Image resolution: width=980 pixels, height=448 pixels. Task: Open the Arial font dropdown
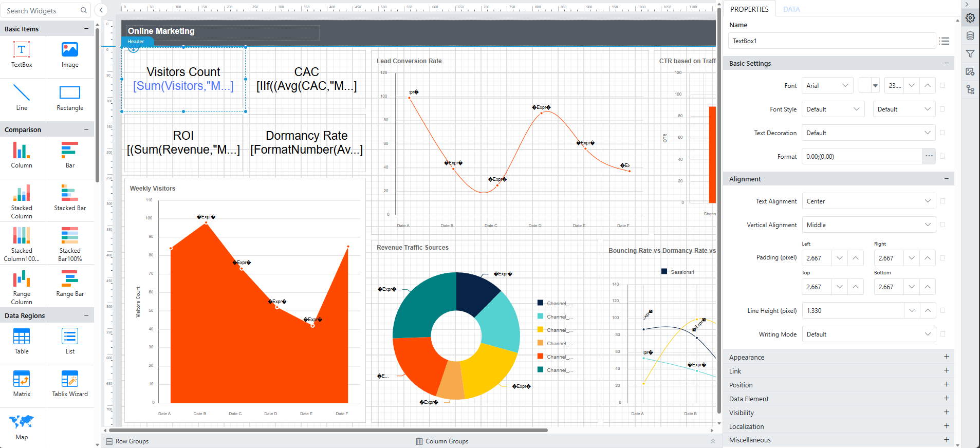pos(827,85)
